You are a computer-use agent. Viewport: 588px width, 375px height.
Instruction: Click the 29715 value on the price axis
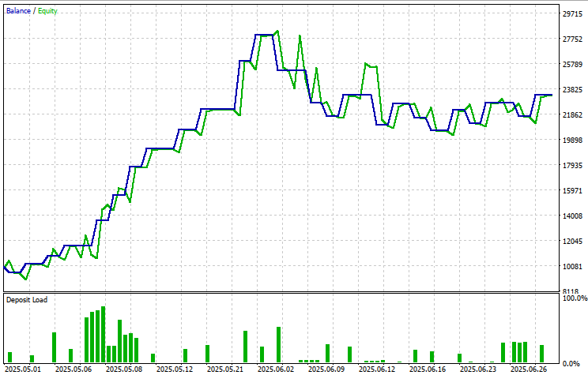(573, 14)
